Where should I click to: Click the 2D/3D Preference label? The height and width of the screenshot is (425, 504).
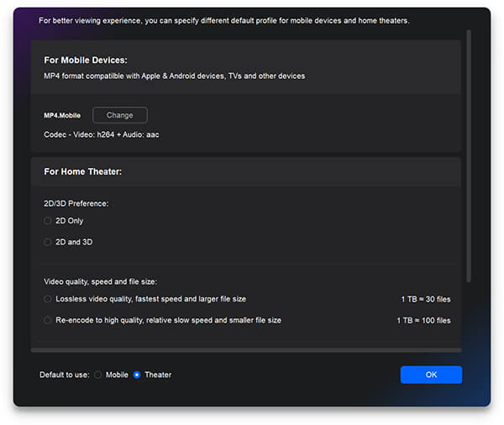(76, 203)
